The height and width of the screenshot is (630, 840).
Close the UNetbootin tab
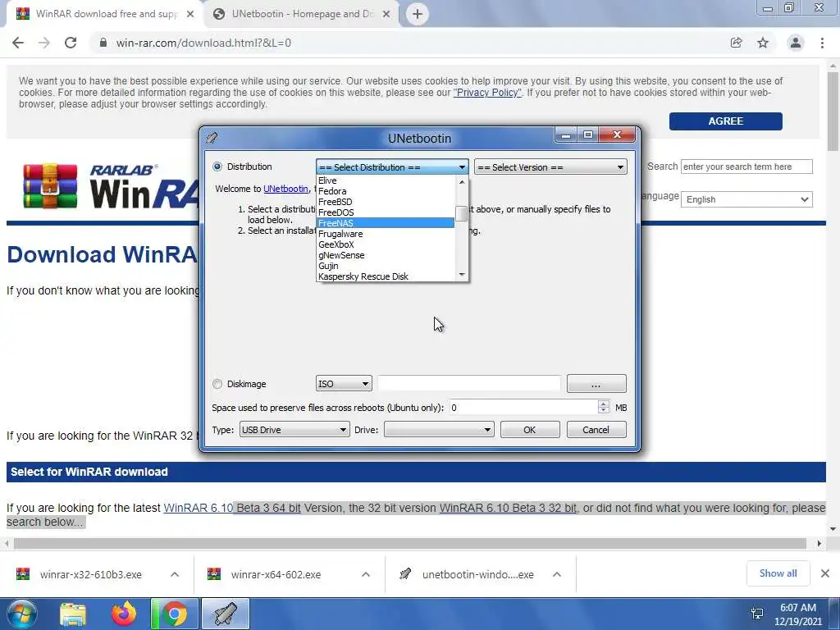[x=386, y=14]
